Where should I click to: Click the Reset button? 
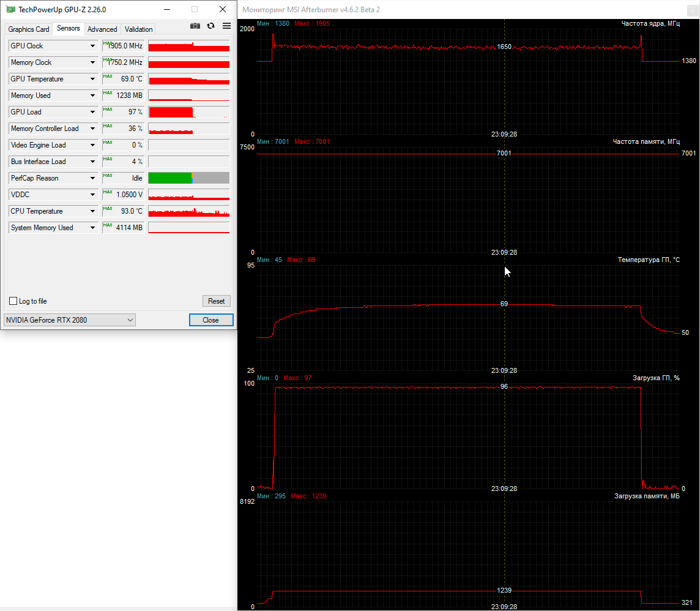click(x=217, y=301)
